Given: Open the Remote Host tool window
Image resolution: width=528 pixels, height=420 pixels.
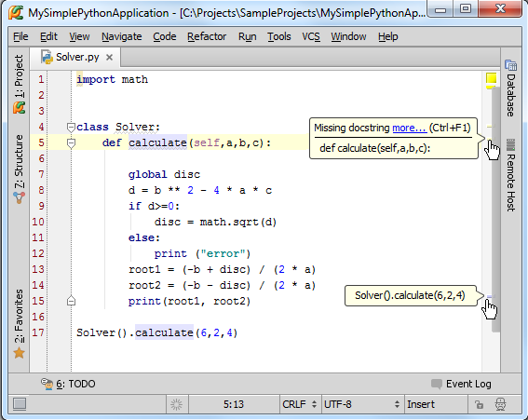Looking at the screenshot, I should pos(511,175).
